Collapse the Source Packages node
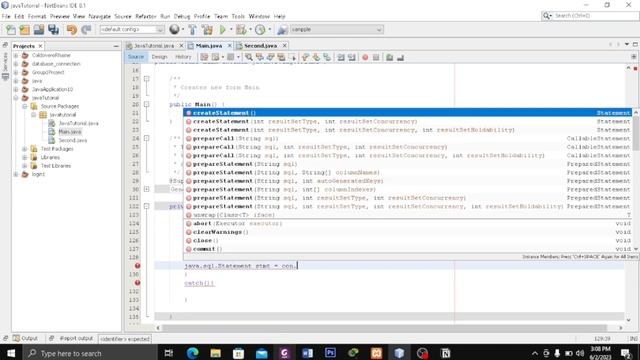The height and width of the screenshot is (360, 640). (x=25, y=106)
